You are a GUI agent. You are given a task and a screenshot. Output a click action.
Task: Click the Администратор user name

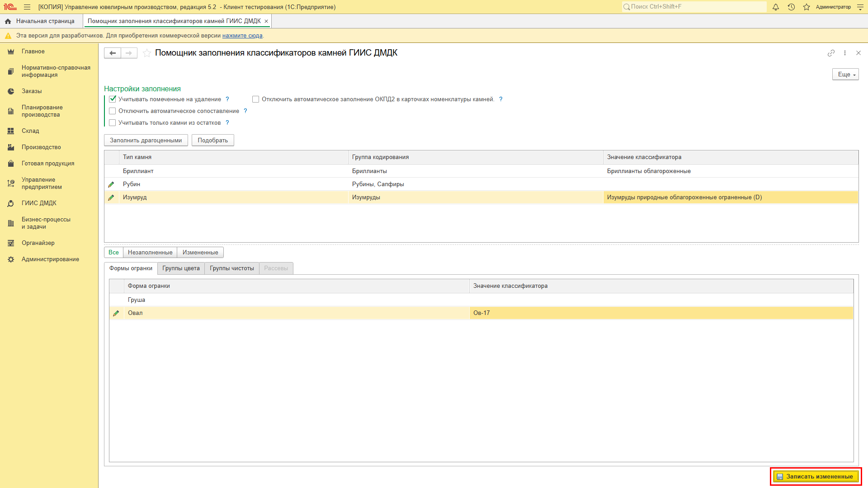pyautogui.click(x=833, y=7)
